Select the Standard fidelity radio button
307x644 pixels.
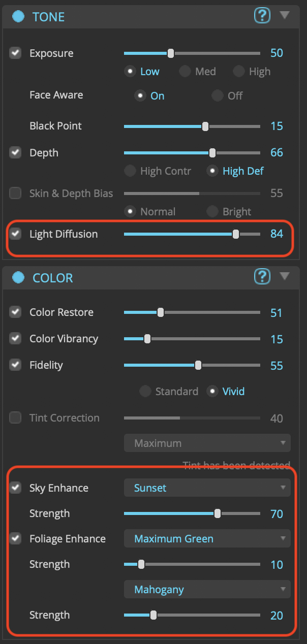click(x=145, y=391)
